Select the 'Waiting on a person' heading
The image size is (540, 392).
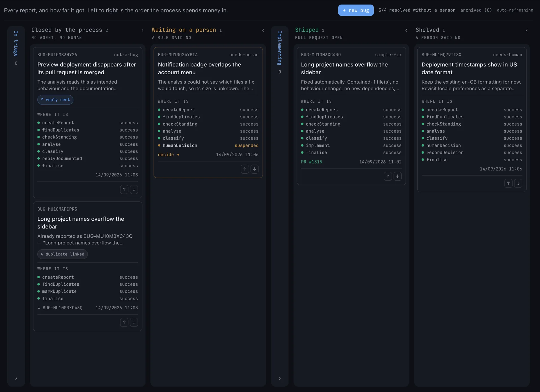(184, 30)
